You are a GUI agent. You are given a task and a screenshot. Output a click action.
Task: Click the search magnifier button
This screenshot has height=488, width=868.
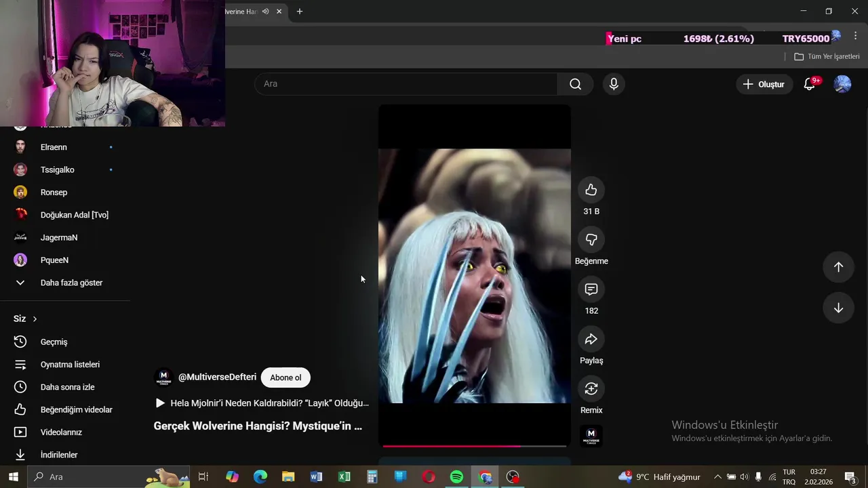tap(575, 84)
